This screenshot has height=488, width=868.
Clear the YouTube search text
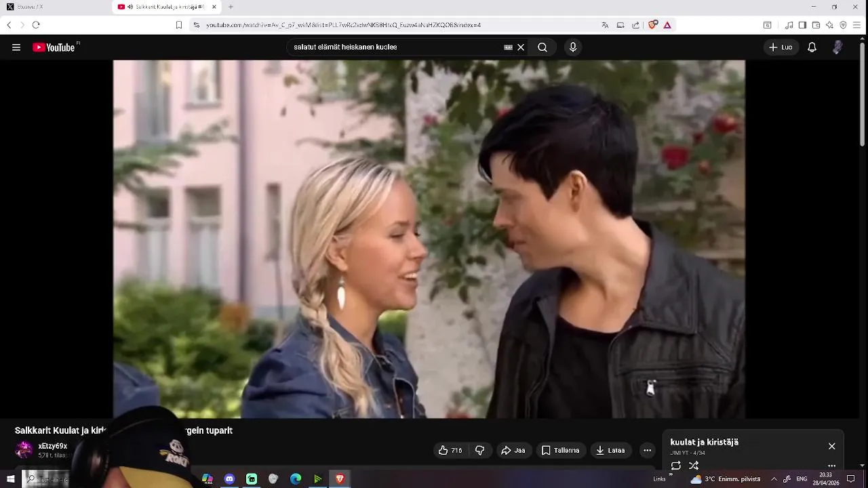pyautogui.click(x=521, y=47)
